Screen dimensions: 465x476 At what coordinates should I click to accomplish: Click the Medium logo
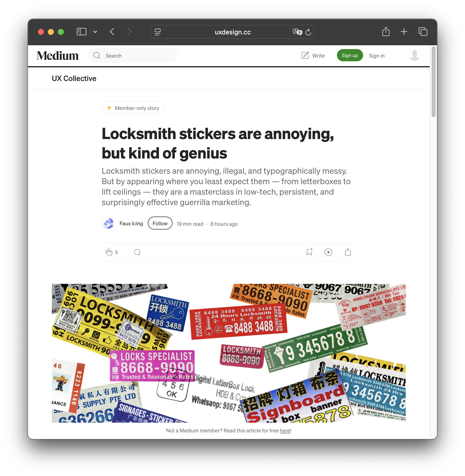tap(58, 56)
